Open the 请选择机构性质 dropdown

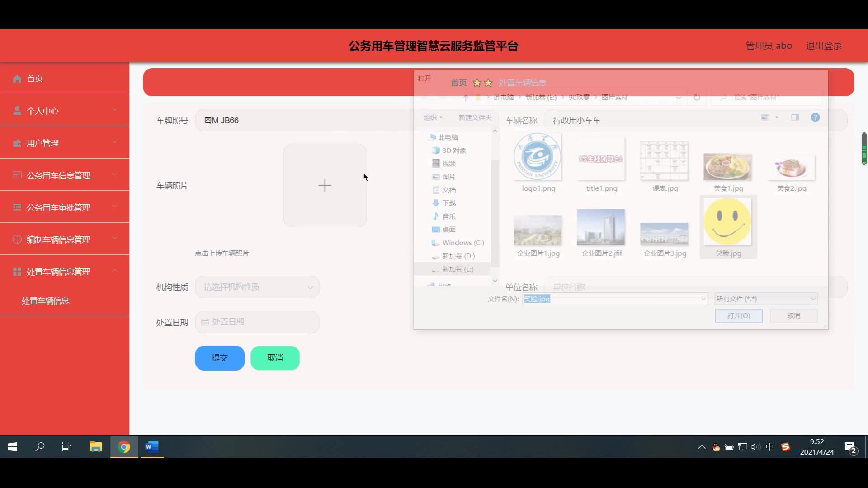[257, 287]
